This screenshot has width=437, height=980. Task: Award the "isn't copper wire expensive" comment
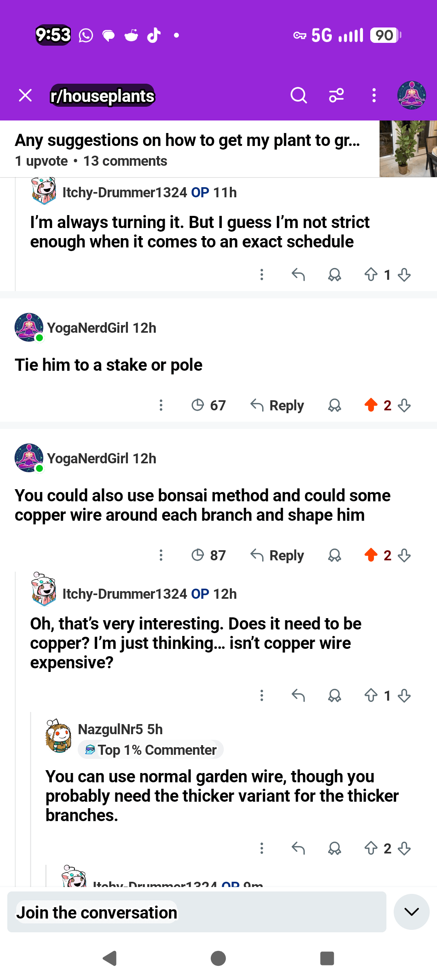coord(335,695)
